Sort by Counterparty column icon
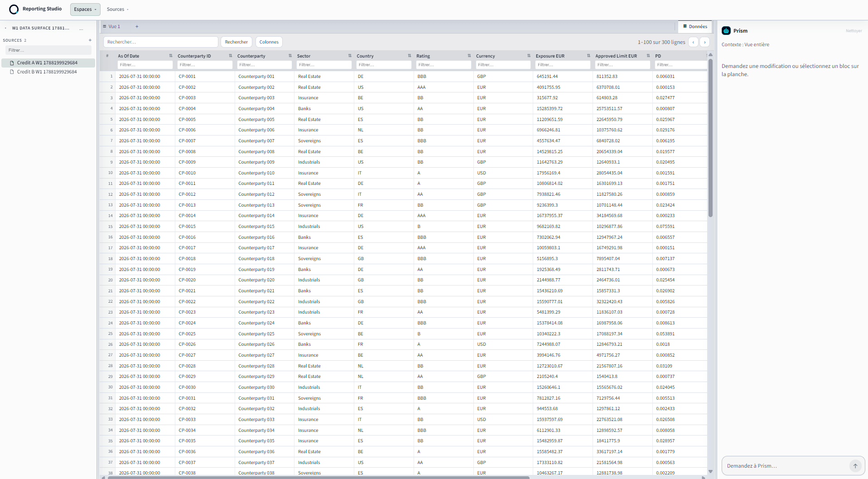This screenshot has height=479, width=868. [x=290, y=56]
